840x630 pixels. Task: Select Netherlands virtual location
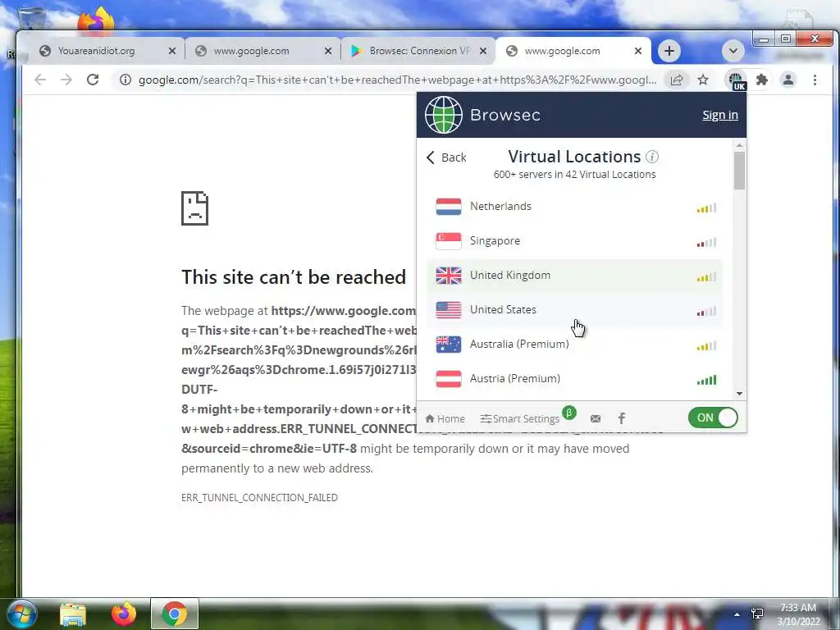tap(575, 207)
